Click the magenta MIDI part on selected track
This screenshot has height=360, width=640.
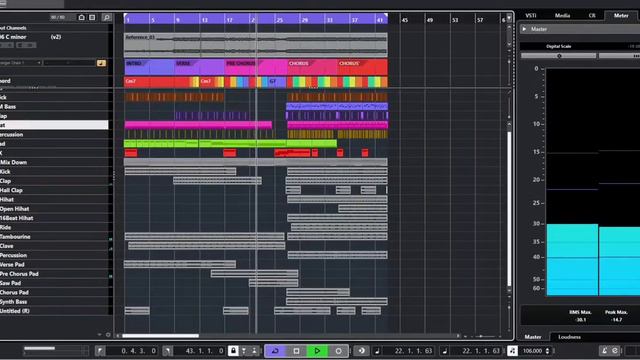(198, 125)
